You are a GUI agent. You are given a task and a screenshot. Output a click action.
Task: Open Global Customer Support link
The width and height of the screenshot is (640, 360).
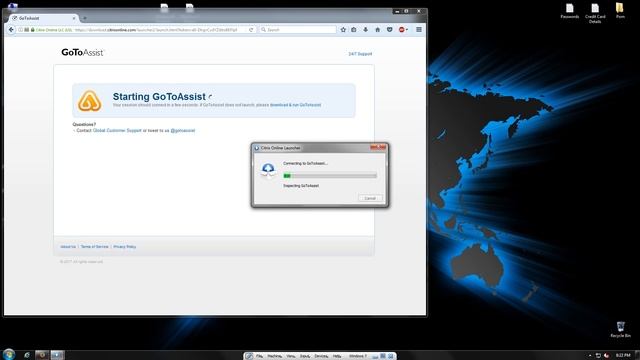tap(117, 131)
